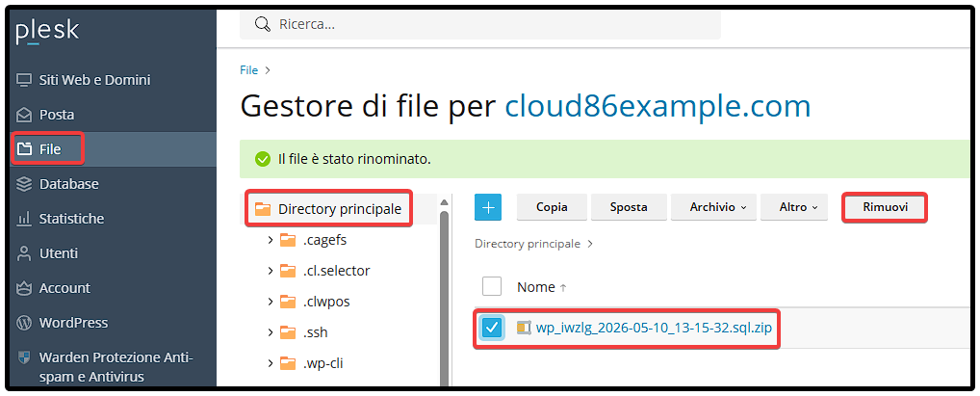The height and width of the screenshot is (396, 980).
Task: Click the Statistiche bar chart icon
Action: click(24, 219)
